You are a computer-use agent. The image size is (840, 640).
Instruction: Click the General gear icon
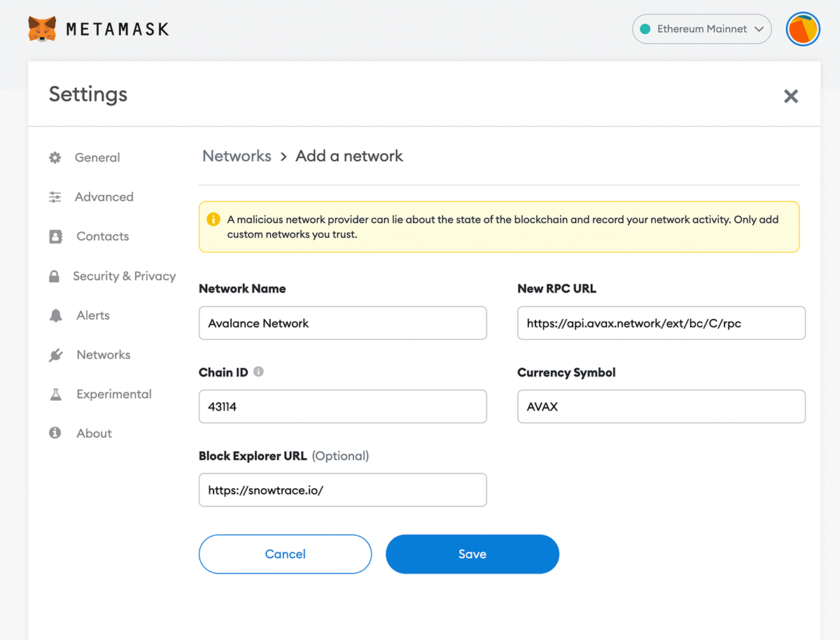(x=55, y=157)
